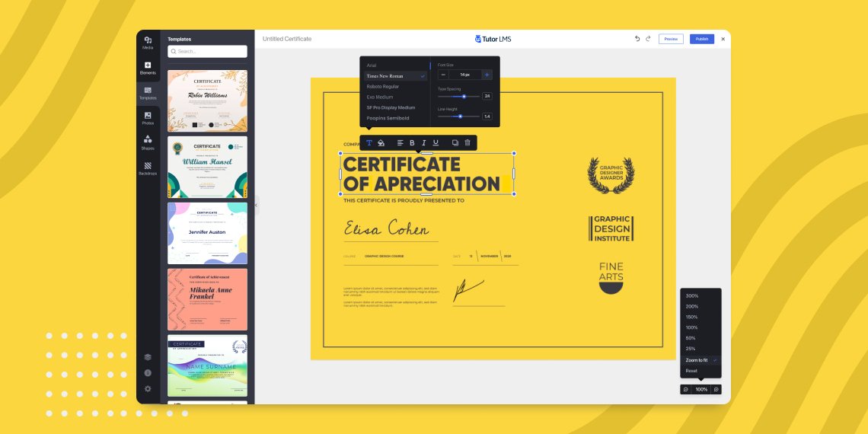Apply bold formatting to the text
Image resolution: width=868 pixels, height=434 pixels.
pyautogui.click(x=412, y=142)
